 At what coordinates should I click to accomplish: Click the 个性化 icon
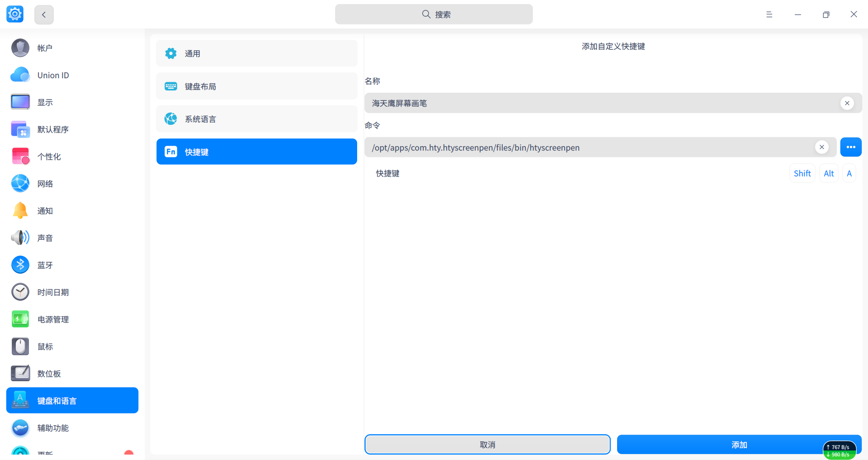[x=20, y=156]
